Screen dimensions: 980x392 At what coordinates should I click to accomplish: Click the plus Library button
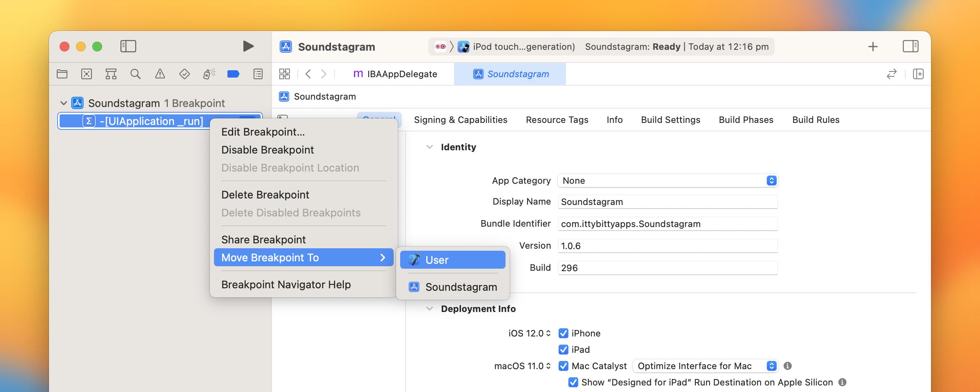[x=873, y=47]
